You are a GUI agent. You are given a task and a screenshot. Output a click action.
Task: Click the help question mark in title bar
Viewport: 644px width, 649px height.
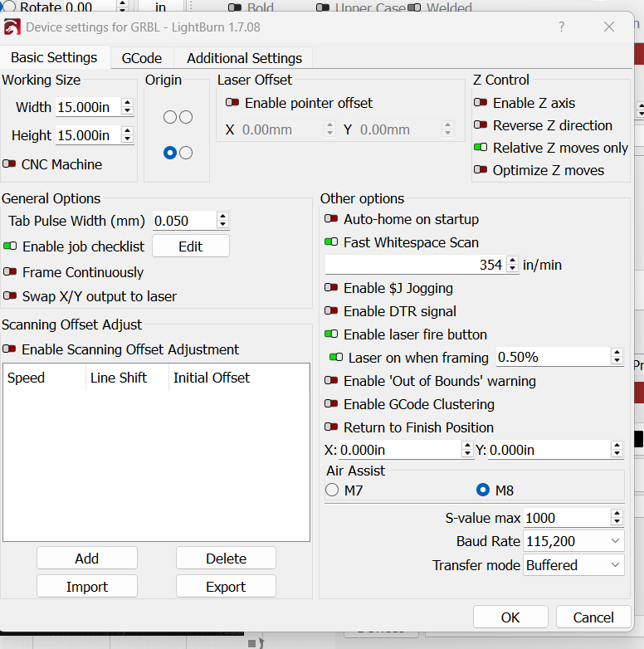click(562, 27)
